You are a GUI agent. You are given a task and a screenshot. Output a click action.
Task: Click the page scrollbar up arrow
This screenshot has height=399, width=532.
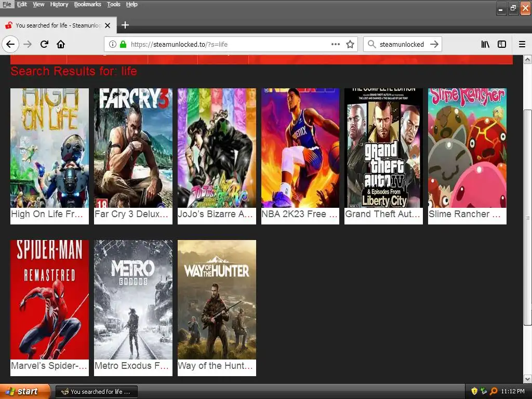(528, 60)
